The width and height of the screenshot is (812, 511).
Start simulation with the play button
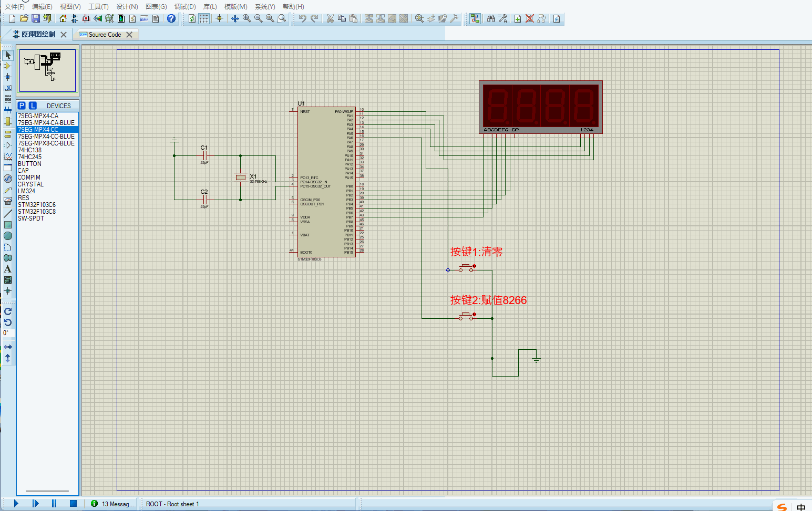click(x=16, y=504)
